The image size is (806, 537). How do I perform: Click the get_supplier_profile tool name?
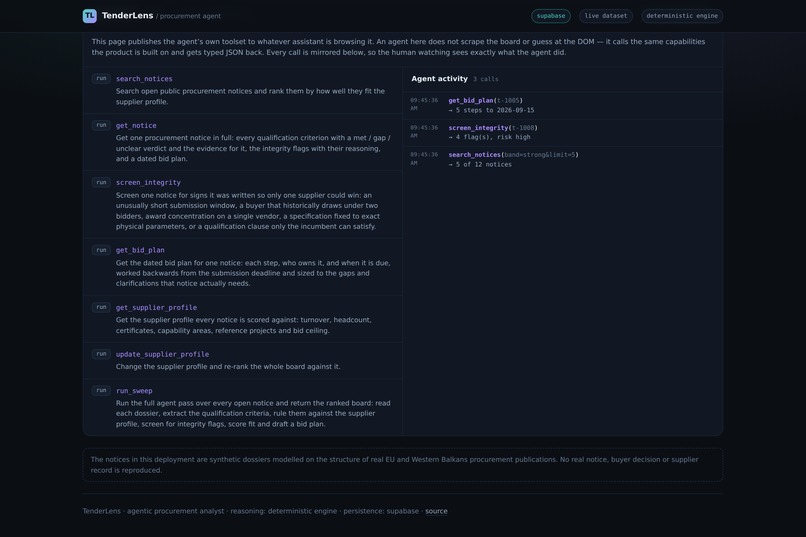click(156, 307)
